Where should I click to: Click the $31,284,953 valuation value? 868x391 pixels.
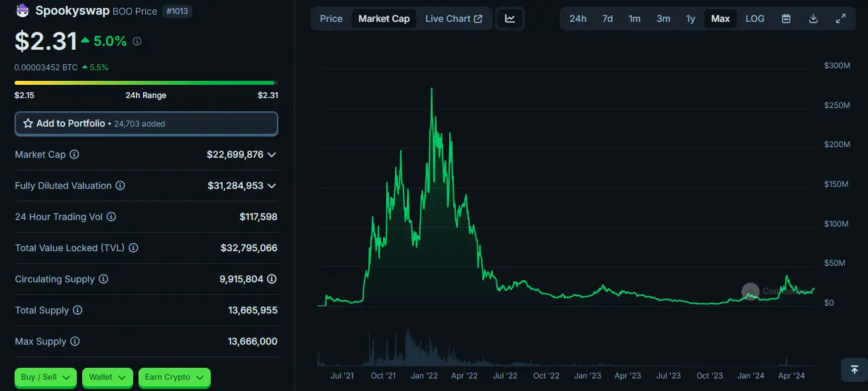click(235, 186)
